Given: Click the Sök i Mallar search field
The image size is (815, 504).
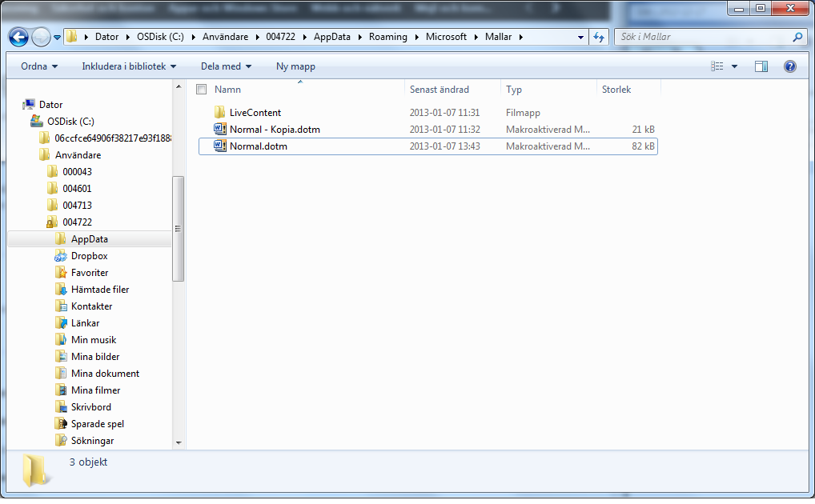Looking at the screenshot, I should click(x=703, y=37).
